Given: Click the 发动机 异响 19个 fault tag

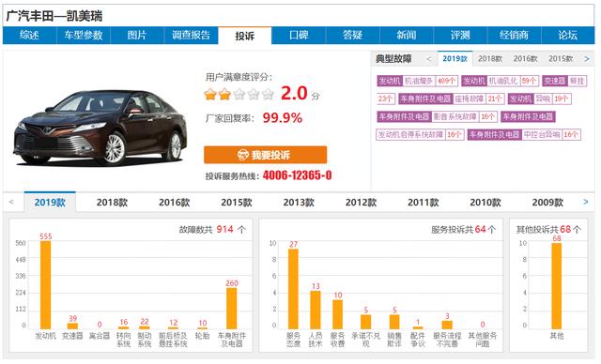Looking at the screenshot, I should (x=539, y=99).
